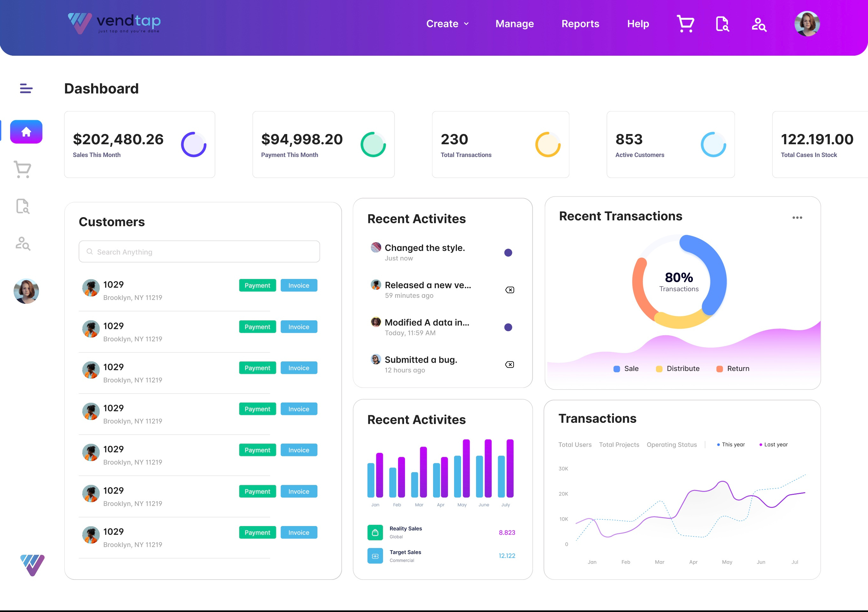Image resolution: width=868 pixels, height=612 pixels.
Task: Click the Total Transactions progress ring
Action: [548, 144]
